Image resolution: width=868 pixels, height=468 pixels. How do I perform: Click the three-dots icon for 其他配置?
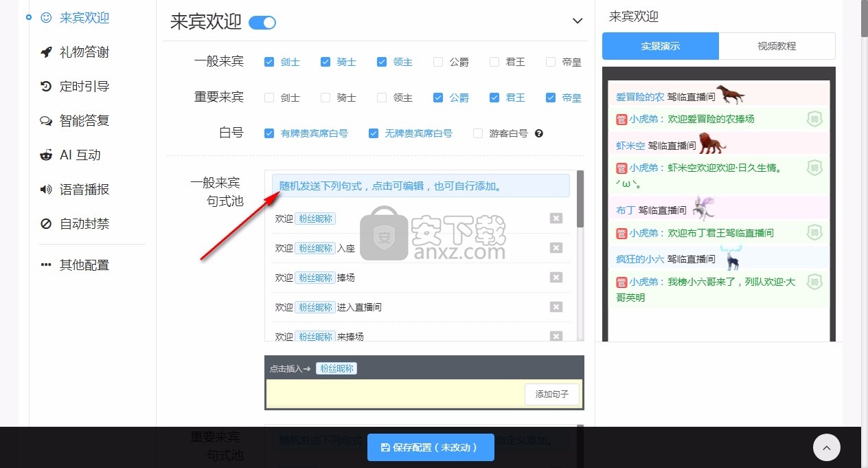pos(47,265)
